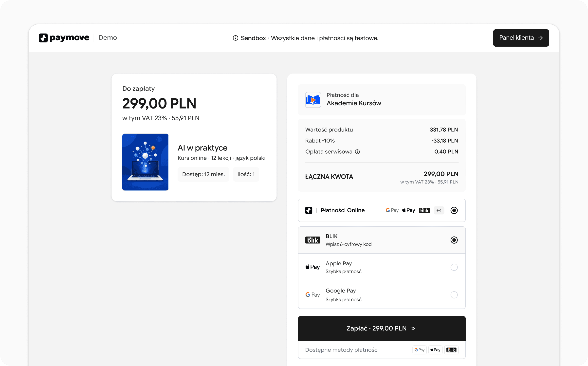Click the Demo label in header

[x=108, y=38]
